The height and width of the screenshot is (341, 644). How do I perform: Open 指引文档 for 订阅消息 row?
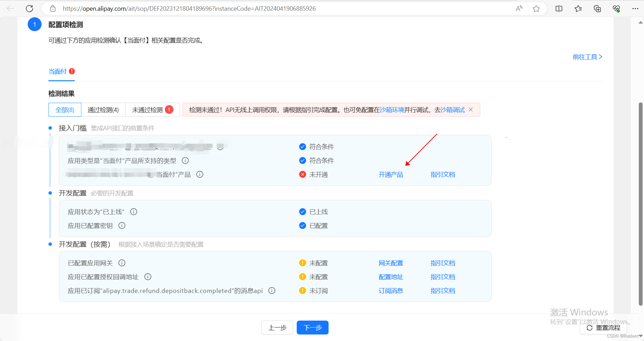point(443,291)
